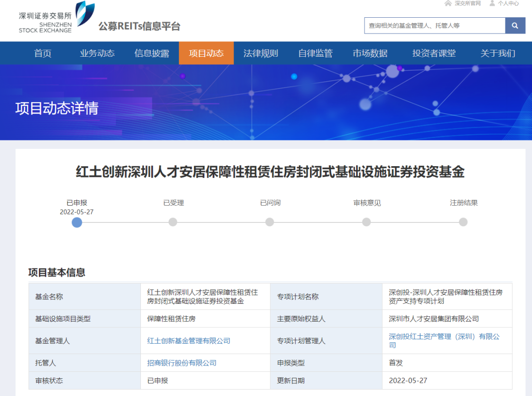Go to 首页 in navigation bar
Screen dimensions: 532x396
pyautogui.click(x=43, y=53)
